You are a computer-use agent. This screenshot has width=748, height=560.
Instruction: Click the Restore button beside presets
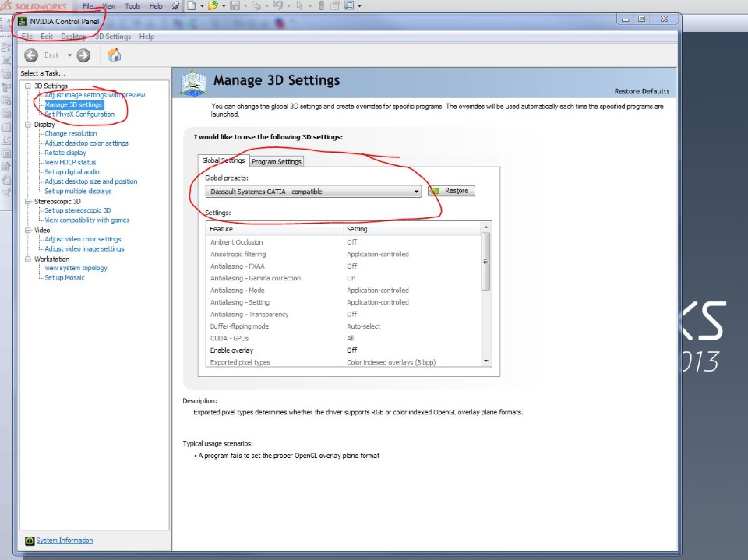pyautogui.click(x=451, y=191)
